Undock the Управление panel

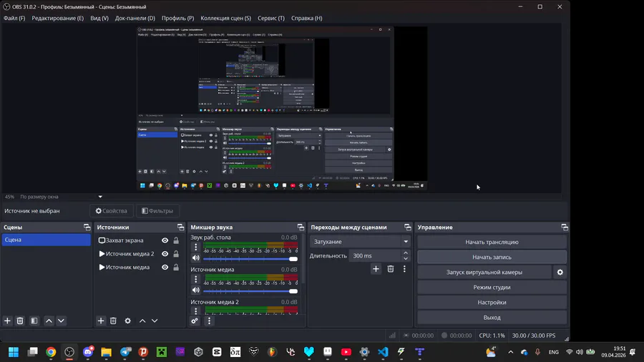(565, 227)
